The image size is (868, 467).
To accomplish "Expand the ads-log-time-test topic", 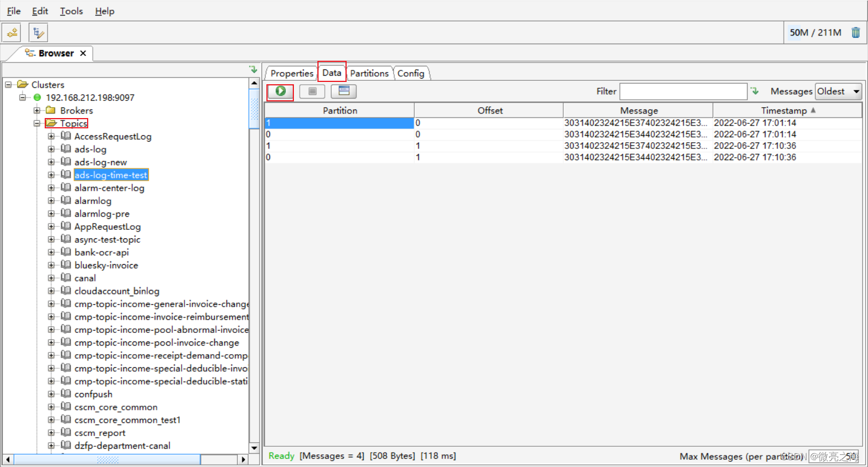I will coord(52,175).
